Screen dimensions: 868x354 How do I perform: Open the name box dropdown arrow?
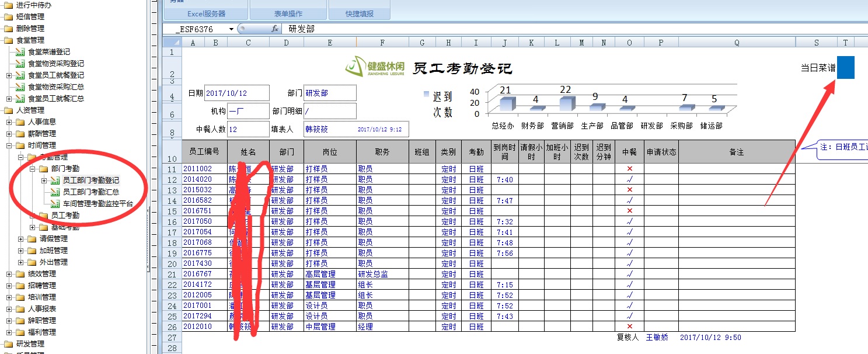pos(231,29)
